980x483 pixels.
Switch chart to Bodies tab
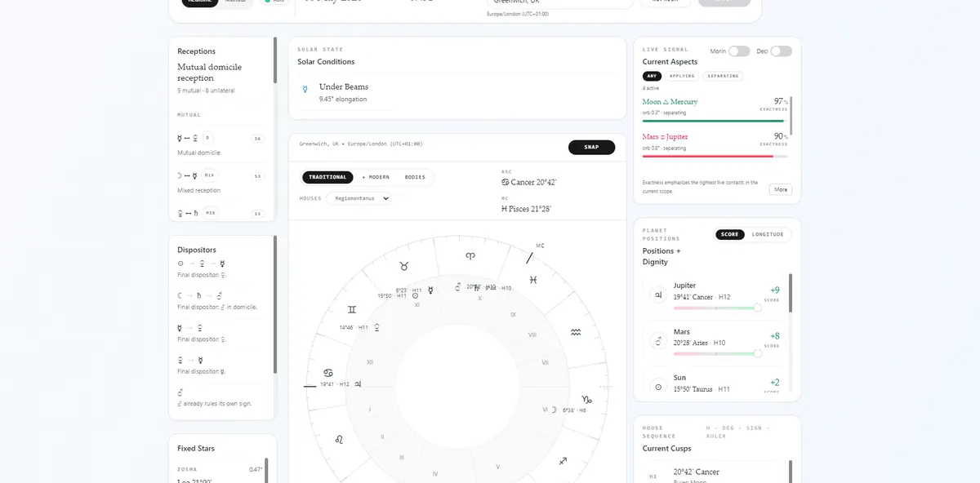tap(415, 177)
